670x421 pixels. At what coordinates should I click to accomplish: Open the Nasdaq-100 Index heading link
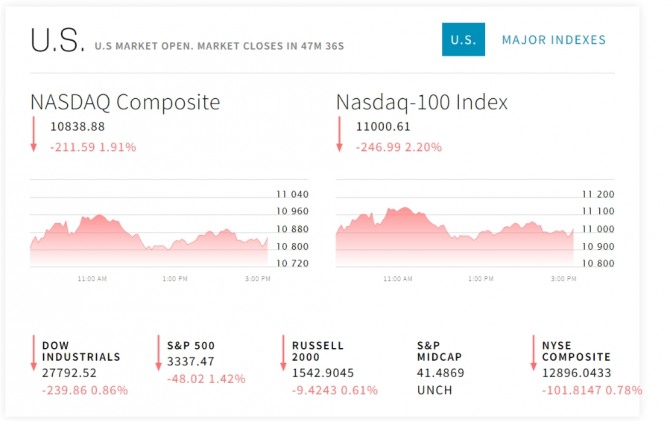pos(421,102)
